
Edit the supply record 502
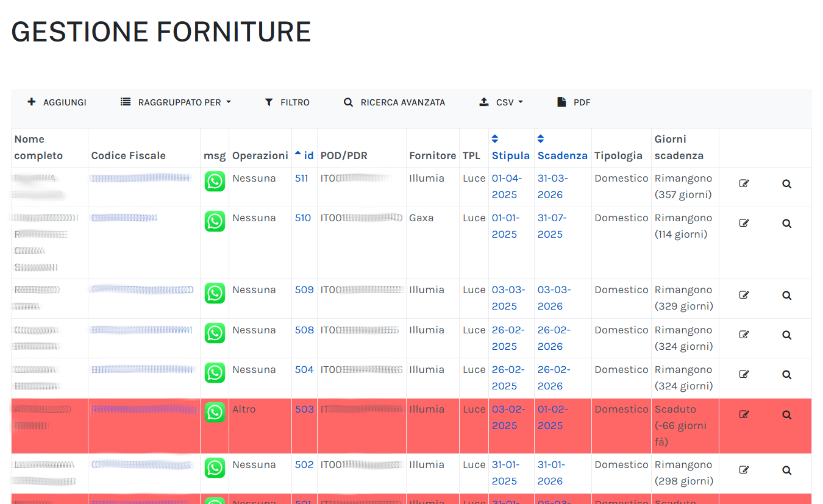click(744, 470)
